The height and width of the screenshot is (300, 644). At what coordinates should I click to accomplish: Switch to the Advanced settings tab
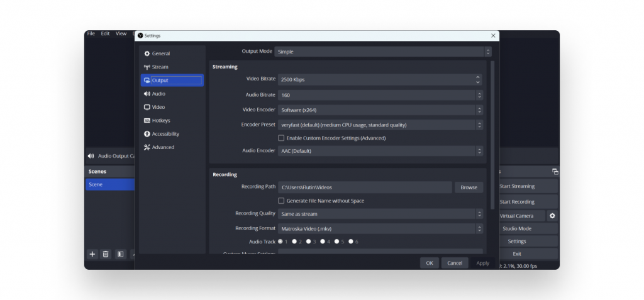[172, 147]
